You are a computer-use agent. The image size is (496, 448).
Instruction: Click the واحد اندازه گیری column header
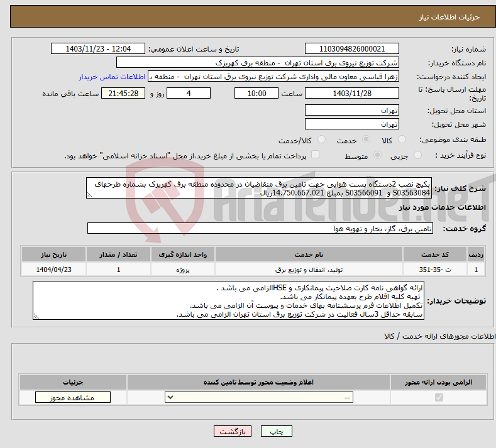click(183, 254)
